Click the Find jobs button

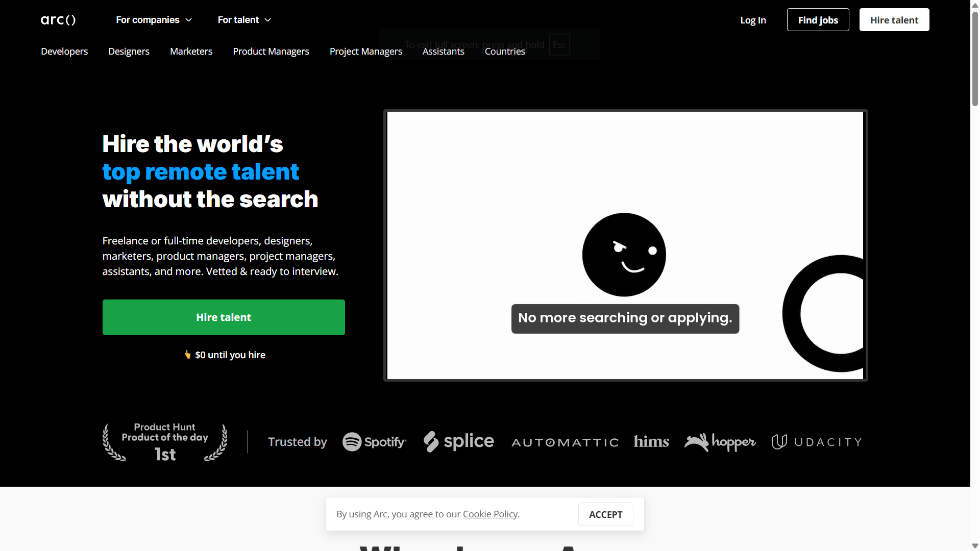tap(818, 20)
